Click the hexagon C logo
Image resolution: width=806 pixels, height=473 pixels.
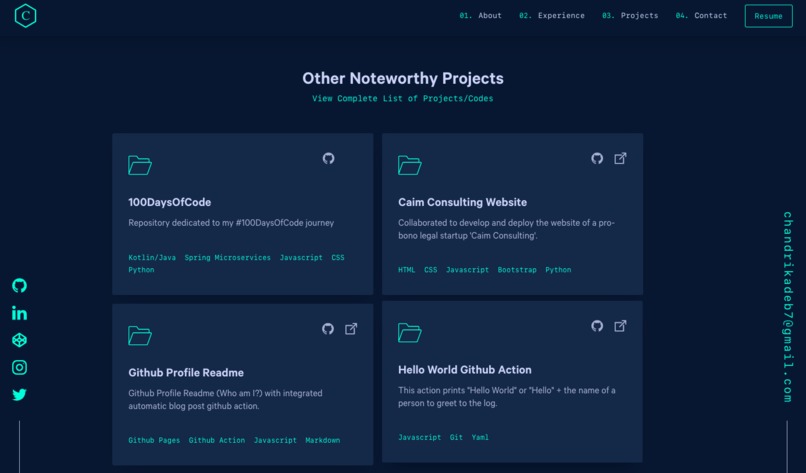coord(25,15)
